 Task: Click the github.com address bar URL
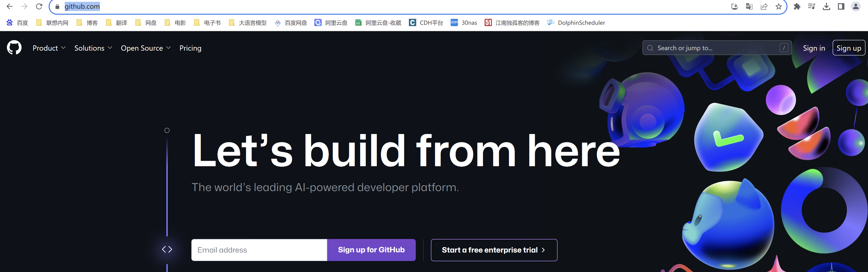[x=82, y=6]
